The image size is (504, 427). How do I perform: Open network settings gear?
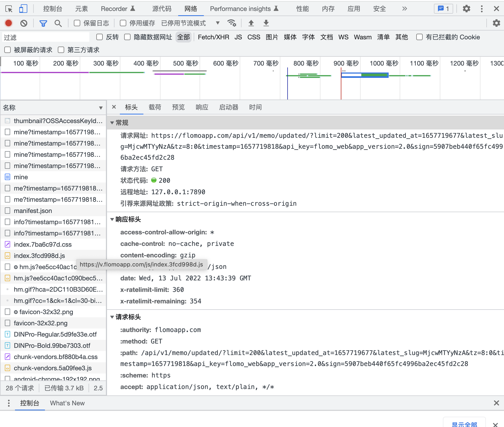click(x=497, y=23)
